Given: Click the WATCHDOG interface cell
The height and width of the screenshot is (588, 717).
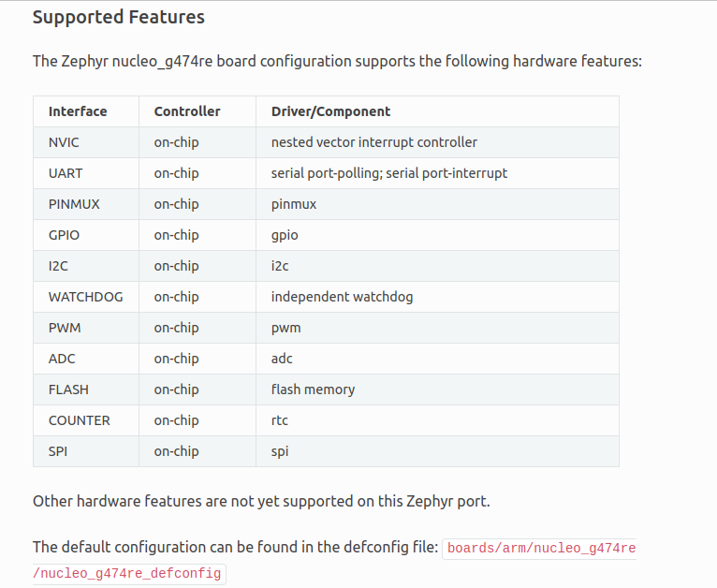Looking at the screenshot, I should coord(85,297).
